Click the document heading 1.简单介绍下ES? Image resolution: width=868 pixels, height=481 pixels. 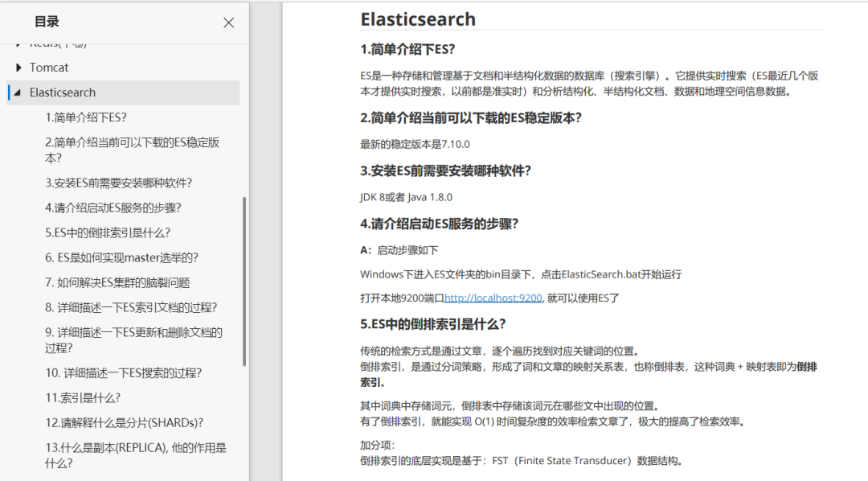pos(407,49)
